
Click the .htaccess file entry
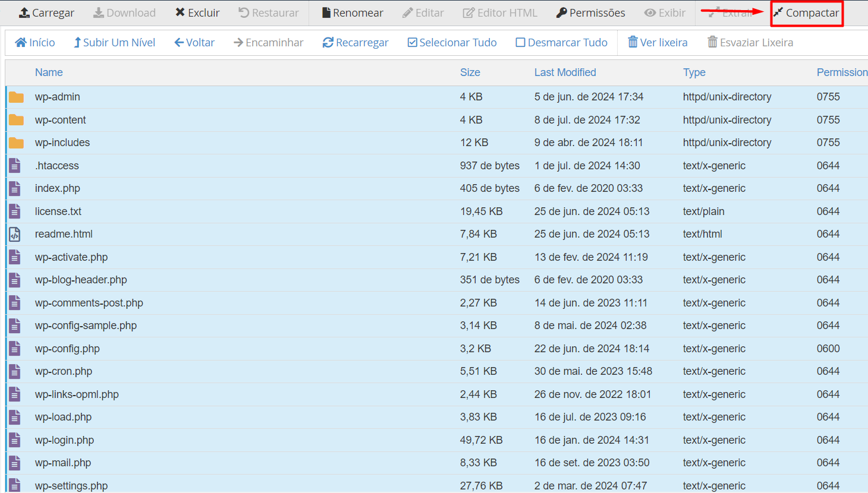57,166
